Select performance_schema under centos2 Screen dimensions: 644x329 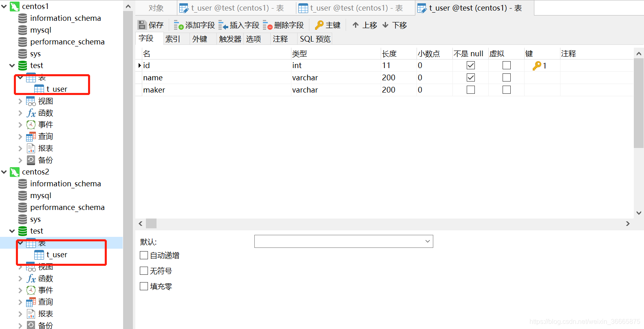click(x=67, y=207)
